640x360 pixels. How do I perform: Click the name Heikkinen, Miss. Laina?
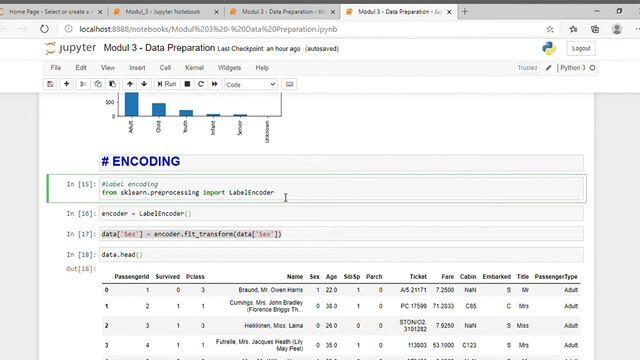273,326
